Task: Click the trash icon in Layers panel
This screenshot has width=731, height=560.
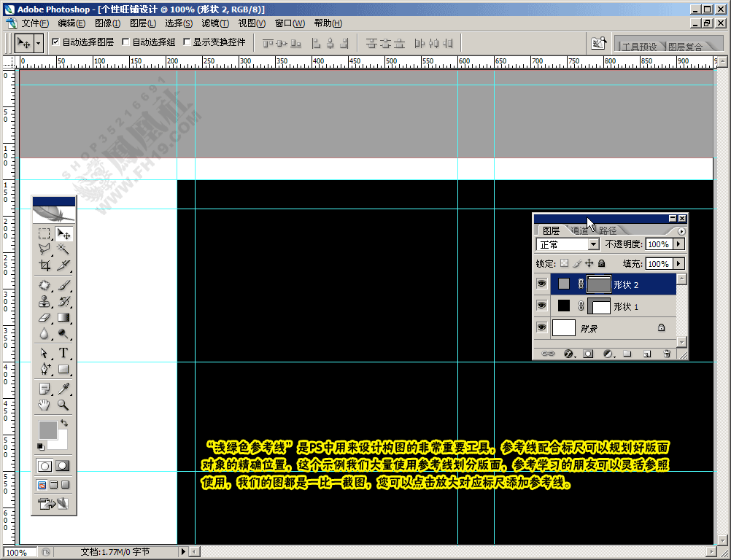Action: tap(667, 354)
